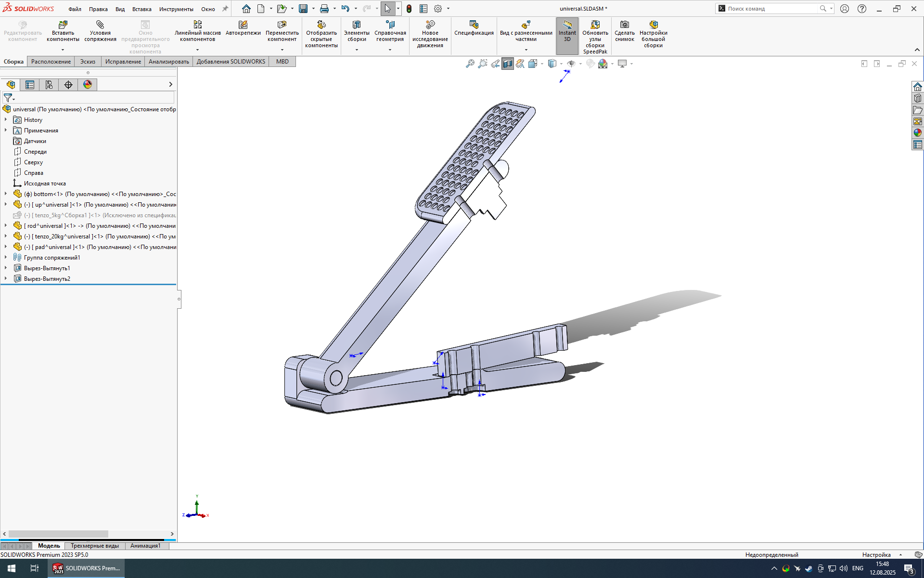Open the Трехмерные виды tab
924x578 pixels.
click(95, 546)
